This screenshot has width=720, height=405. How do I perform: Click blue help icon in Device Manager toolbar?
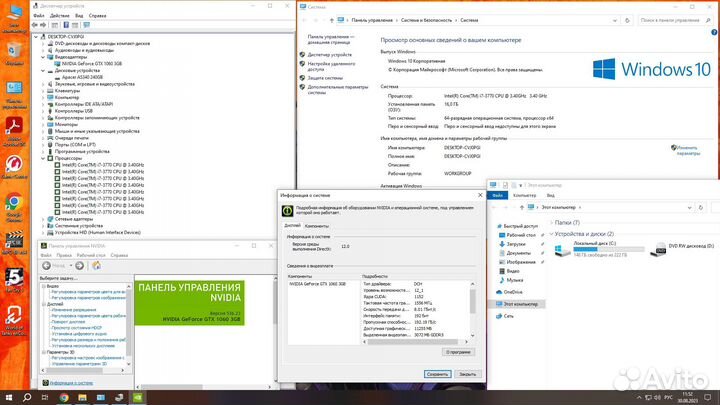(x=66, y=25)
